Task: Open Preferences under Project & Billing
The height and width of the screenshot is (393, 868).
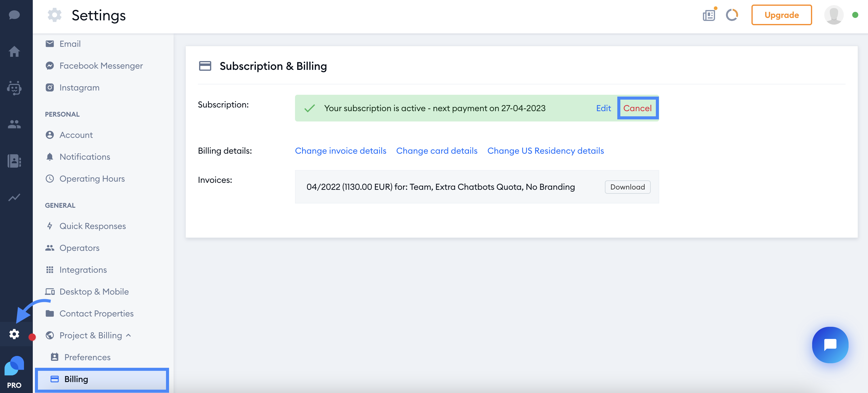Action: click(x=81, y=357)
